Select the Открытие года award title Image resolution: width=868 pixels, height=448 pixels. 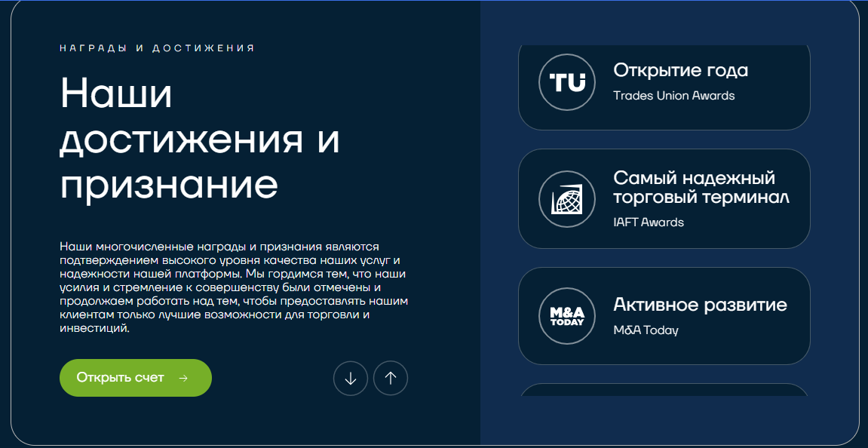(681, 70)
